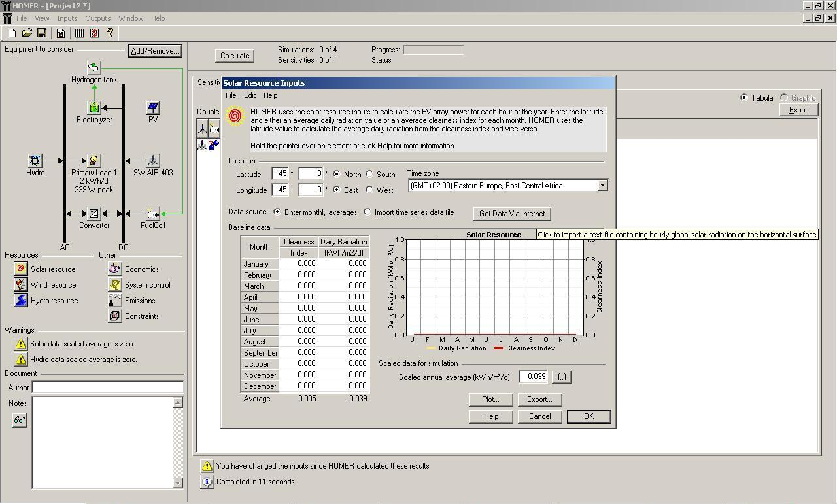The width and height of the screenshot is (837, 504).
Task: Open the Hydro resource icon
Action: 20,300
